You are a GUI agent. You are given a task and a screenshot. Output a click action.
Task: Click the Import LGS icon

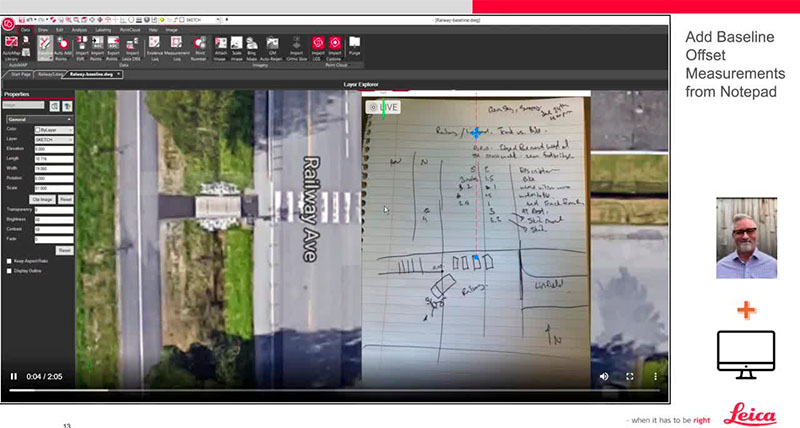[x=318, y=47]
